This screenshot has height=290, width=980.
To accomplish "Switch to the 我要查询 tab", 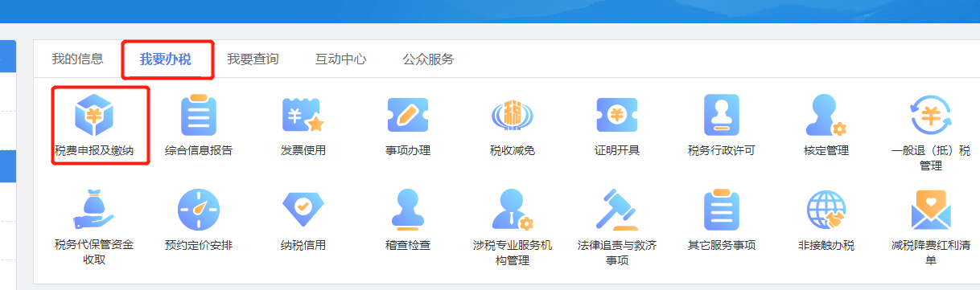I will 253,59.
